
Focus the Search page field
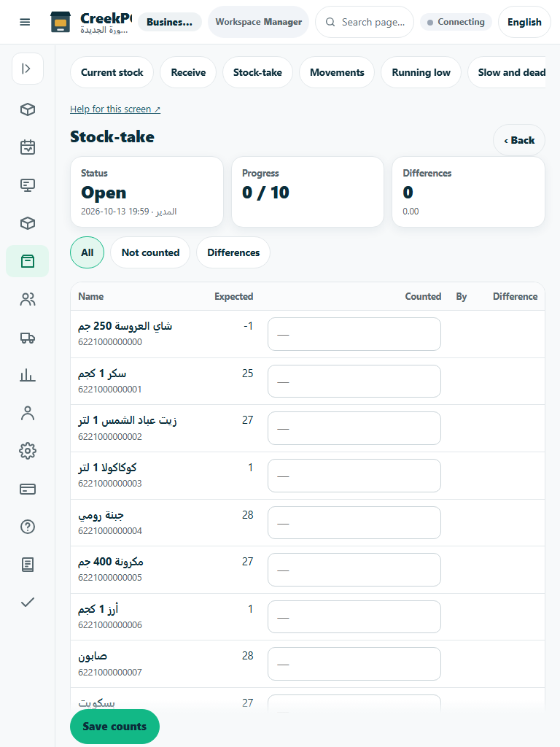(365, 22)
